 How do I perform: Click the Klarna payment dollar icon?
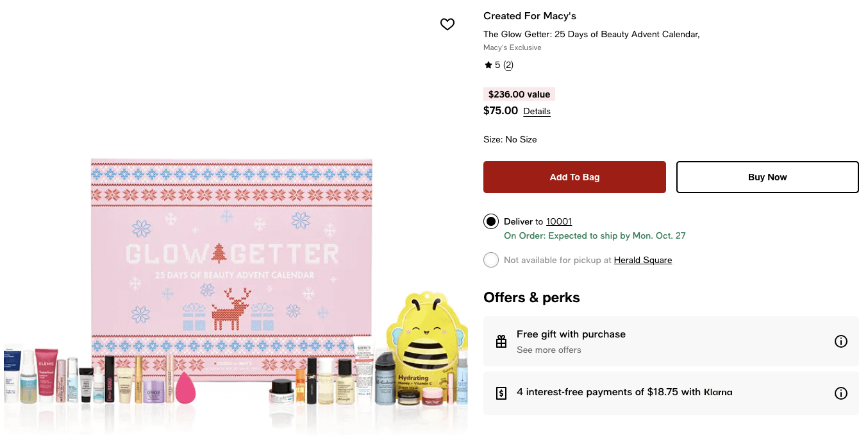pos(501,393)
